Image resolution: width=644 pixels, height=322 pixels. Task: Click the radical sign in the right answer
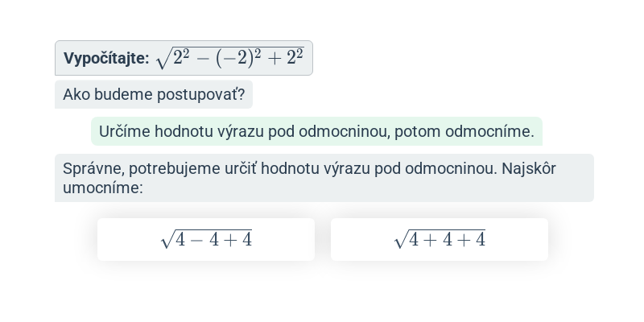pyautogui.click(x=400, y=239)
